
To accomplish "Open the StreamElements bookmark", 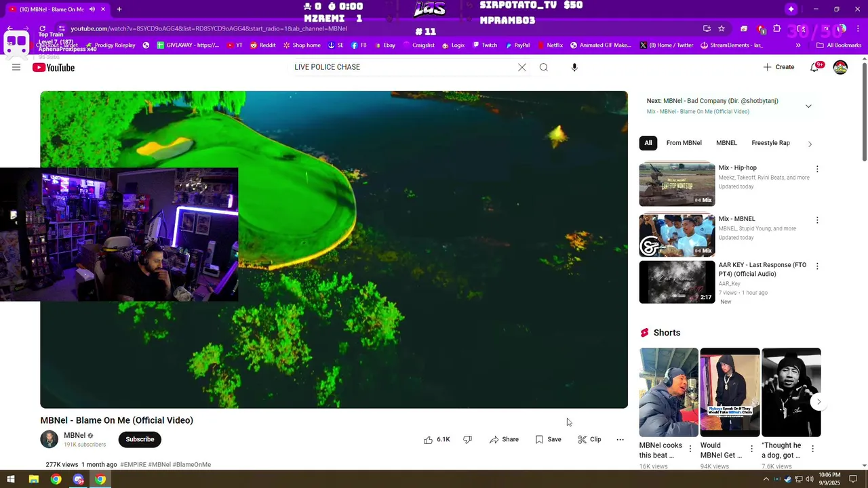I will [x=731, y=45].
